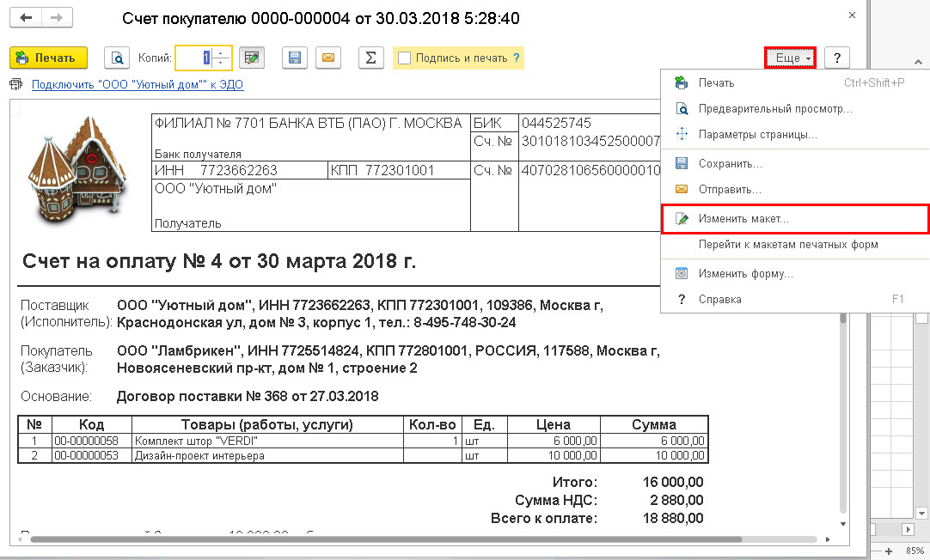The width and height of the screenshot is (930, 560).
Task: Open help via the question mark button
Action: click(x=837, y=58)
